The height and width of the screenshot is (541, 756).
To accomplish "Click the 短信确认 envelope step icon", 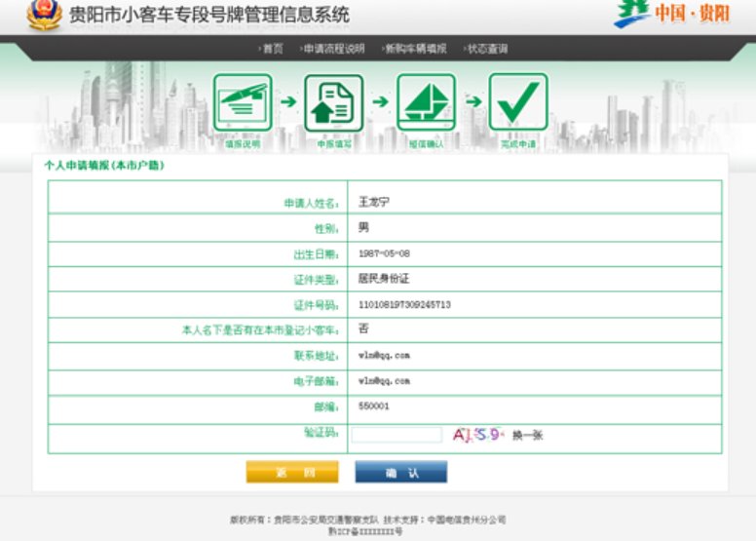I will coord(426,102).
